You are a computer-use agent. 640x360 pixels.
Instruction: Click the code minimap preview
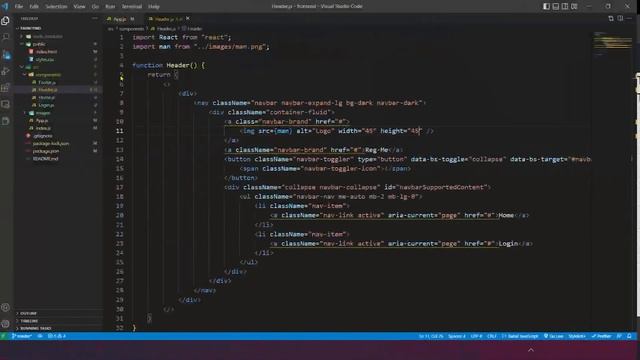612,43
